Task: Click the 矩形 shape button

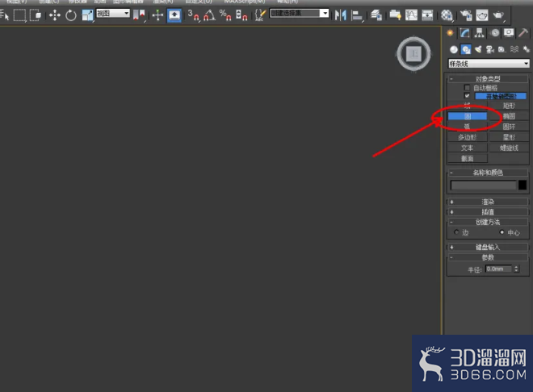Action: [x=509, y=106]
